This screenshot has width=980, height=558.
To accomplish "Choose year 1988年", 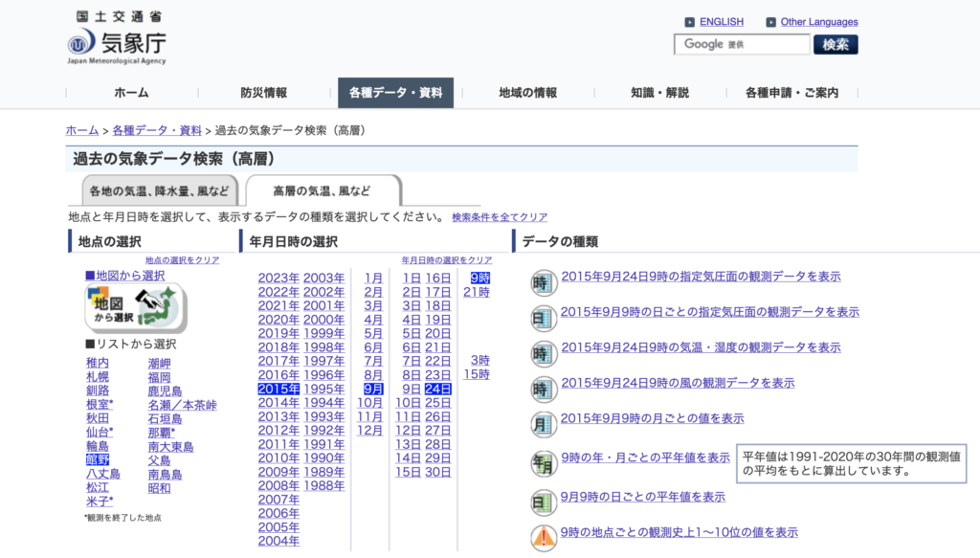I will (323, 485).
